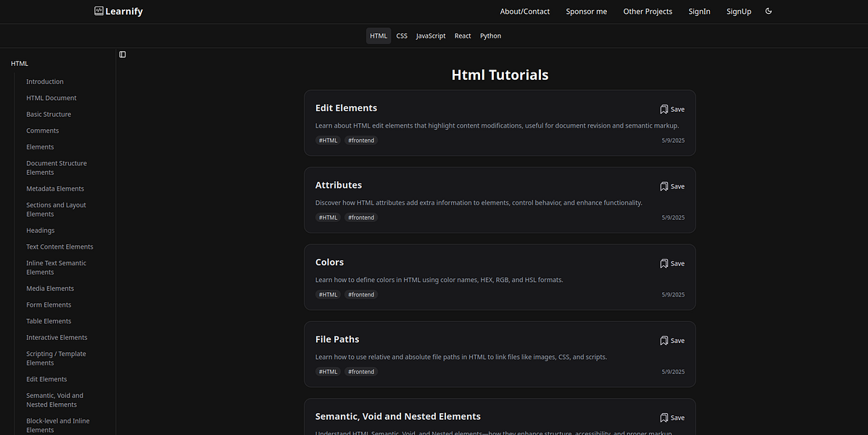The width and height of the screenshot is (868, 435).
Task: Collapse the HTML sidebar section
Action: point(20,64)
